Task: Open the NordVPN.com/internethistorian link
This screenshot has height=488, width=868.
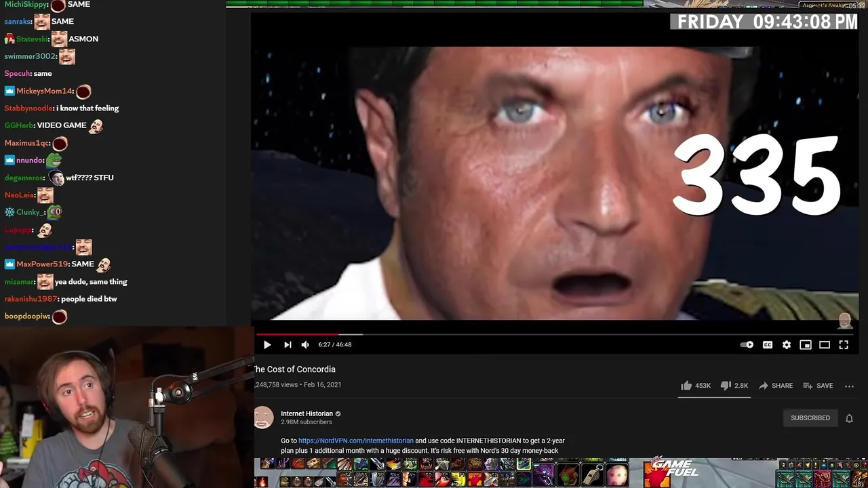Action: (x=356, y=441)
